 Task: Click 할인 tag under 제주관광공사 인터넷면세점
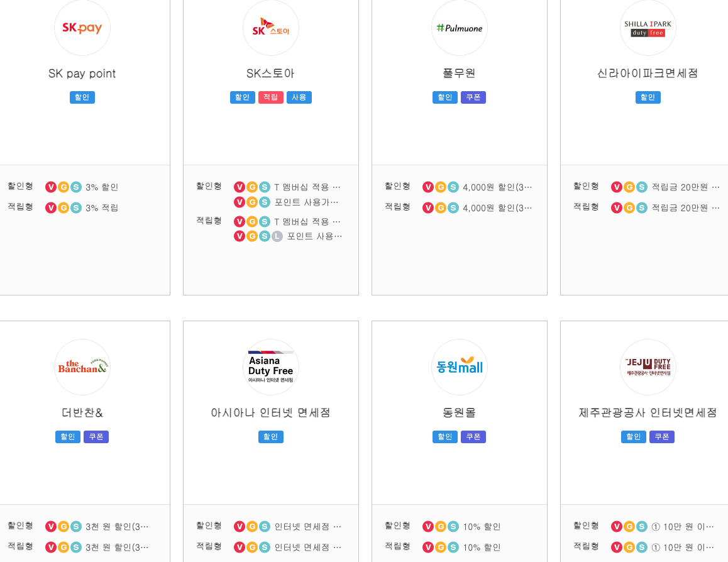pyautogui.click(x=633, y=437)
